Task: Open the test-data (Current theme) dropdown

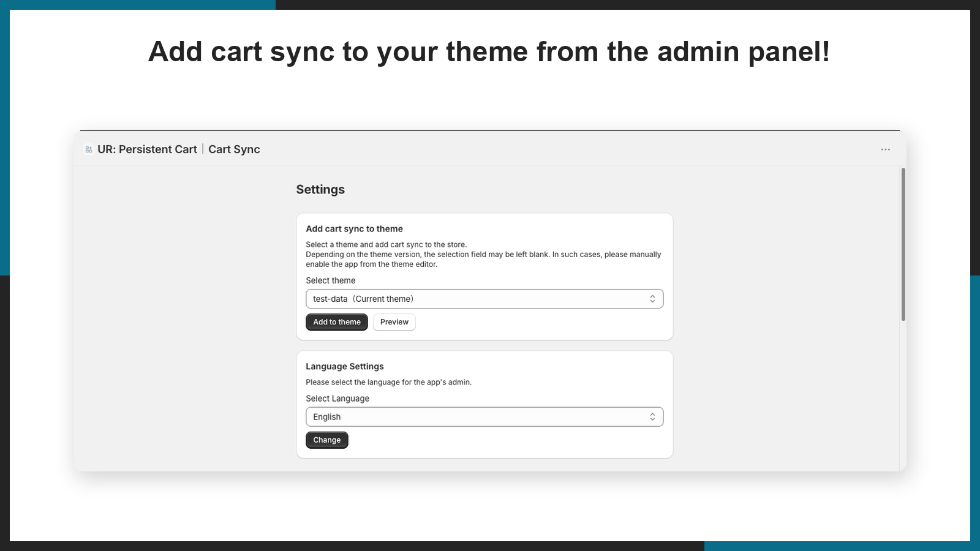Action: click(x=484, y=299)
